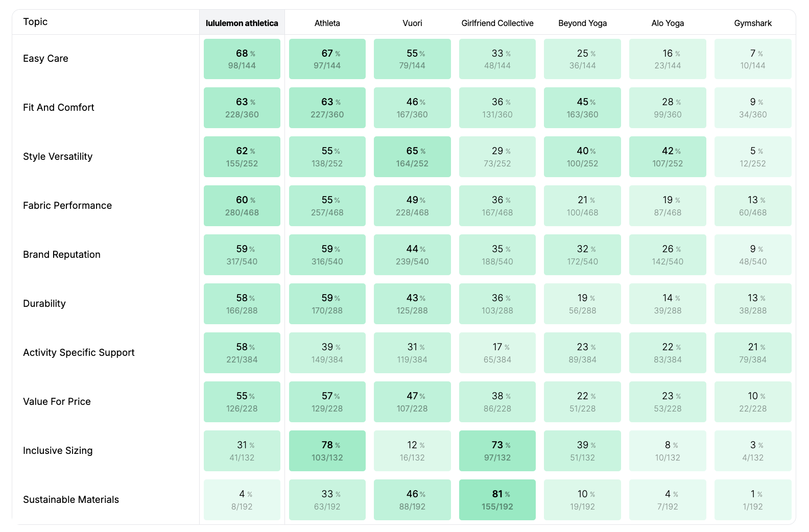Click the Fit And Comfort row label
Screen dimensions: 809x532
point(59,107)
